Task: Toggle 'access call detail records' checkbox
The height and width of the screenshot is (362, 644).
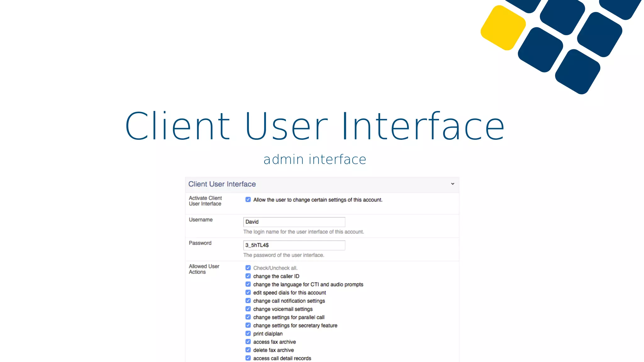Action: 248,358
